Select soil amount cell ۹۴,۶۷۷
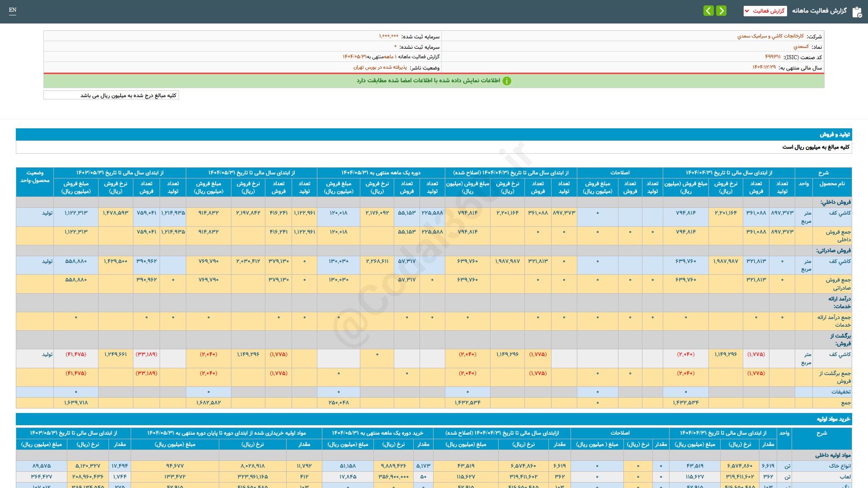 click(x=175, y=466)
